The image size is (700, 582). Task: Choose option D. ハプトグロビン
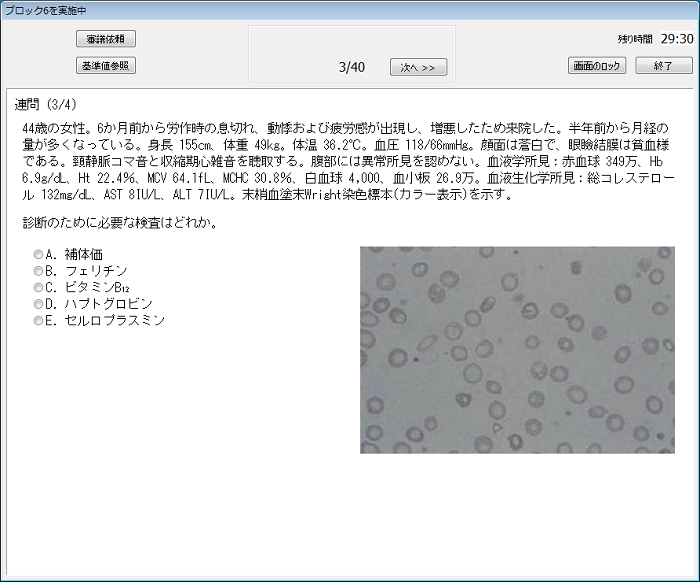click(x=93, y=304)
